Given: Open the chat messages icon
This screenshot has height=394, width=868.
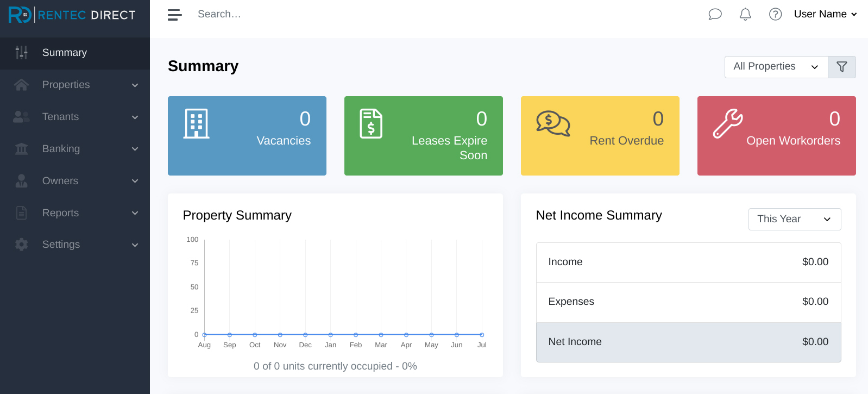Looking at the screenshot, I should click(715, 14).
